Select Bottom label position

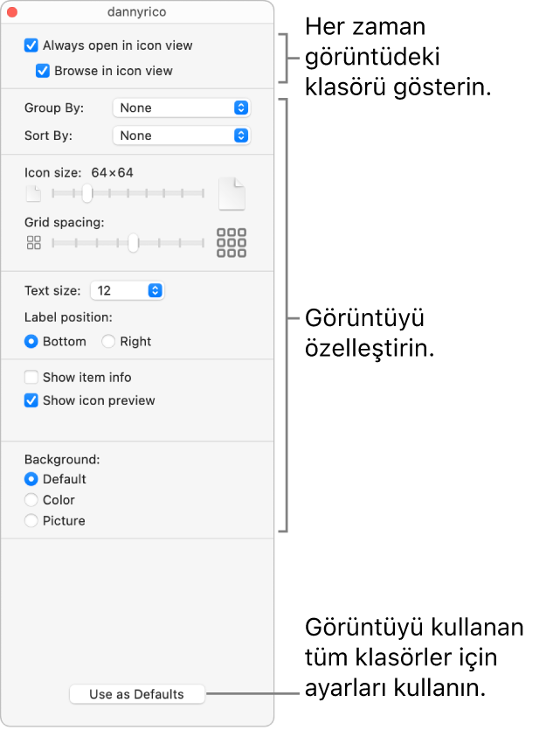(x=31, y=341)
